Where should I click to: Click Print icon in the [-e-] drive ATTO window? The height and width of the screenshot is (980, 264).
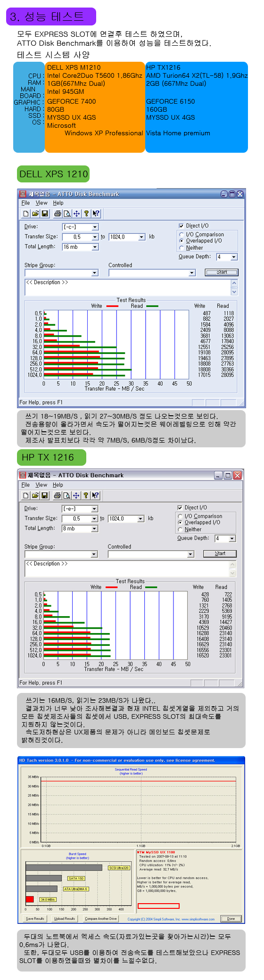coord(58,495)
